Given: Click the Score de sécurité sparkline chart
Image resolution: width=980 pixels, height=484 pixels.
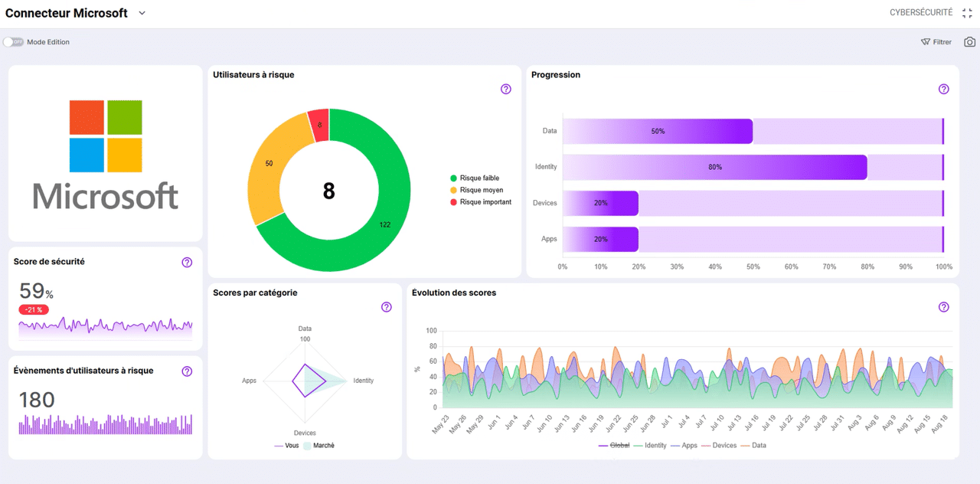Looking at the screenshot, I should [x=106, y=327].
